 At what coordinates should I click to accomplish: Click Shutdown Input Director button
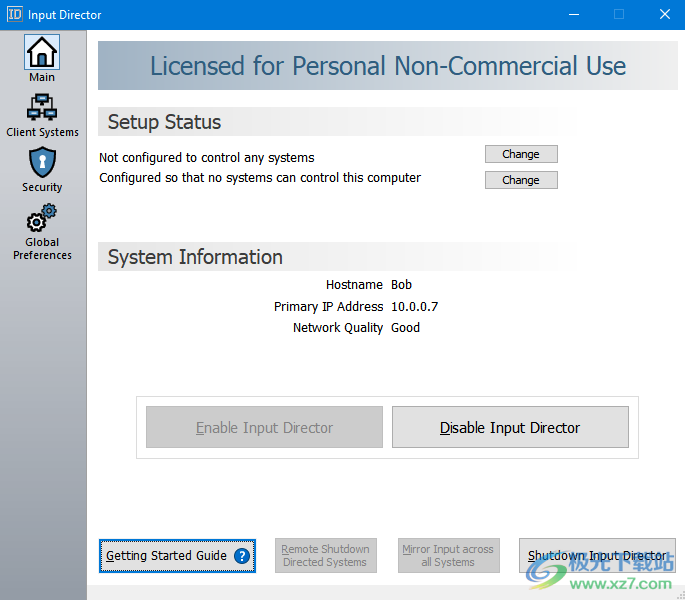pos(597,556)
